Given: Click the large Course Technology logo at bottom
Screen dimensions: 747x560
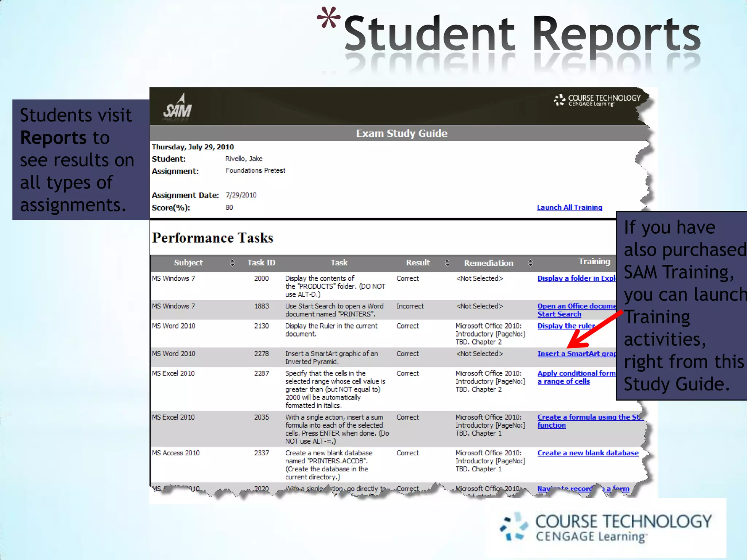Looking at the screenshot, I should 606,528.
